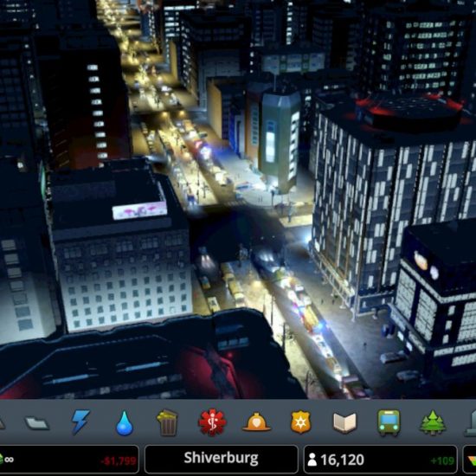The image size is (476, 476).
Task: Select the Fire Department helmet icon
Action: point(256,422)
